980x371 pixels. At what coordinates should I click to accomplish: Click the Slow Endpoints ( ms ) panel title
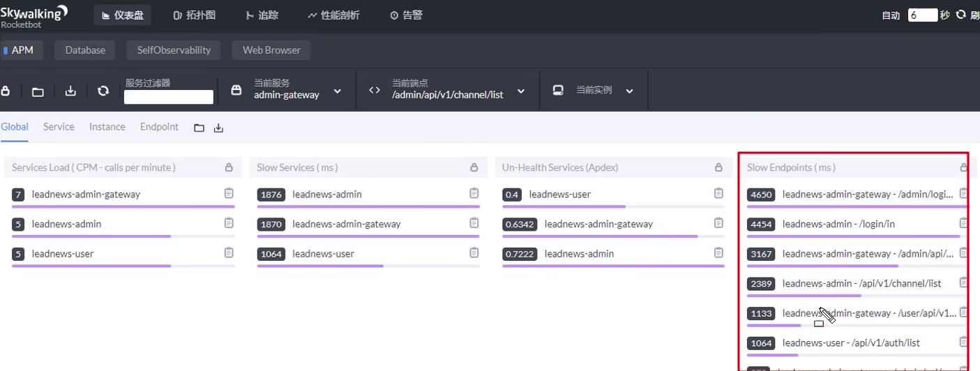(791, 167)
